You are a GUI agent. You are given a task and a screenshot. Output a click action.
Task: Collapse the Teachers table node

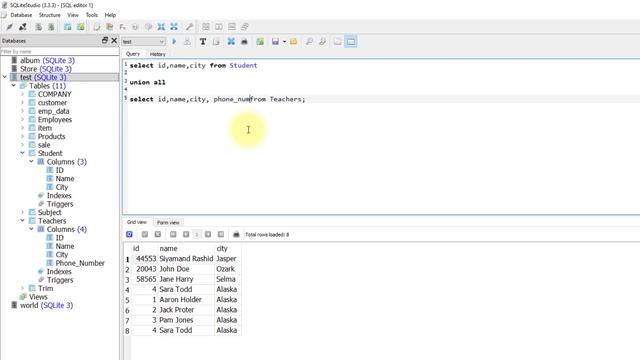pyautogui.click(x=23, y=221)
